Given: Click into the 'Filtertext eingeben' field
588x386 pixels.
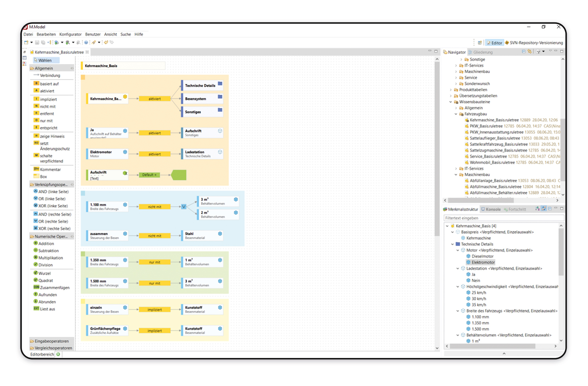Looking at the screenshot, I should tap(504, 218).
